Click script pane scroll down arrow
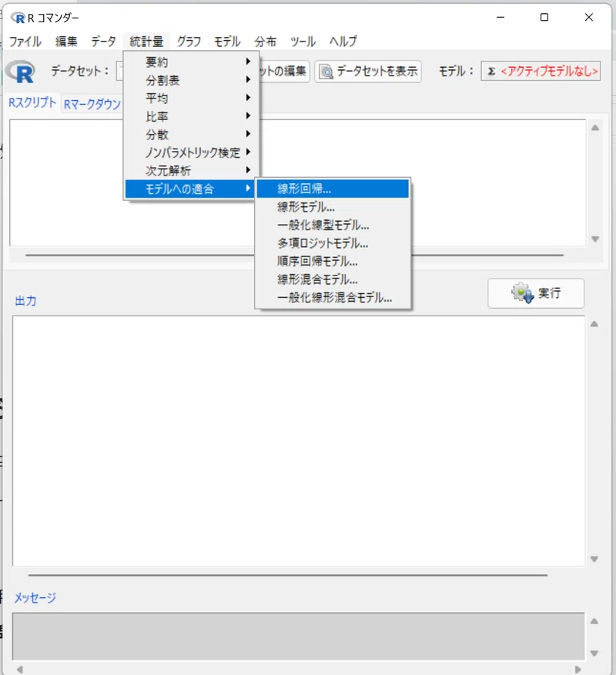 coord(595,239)
